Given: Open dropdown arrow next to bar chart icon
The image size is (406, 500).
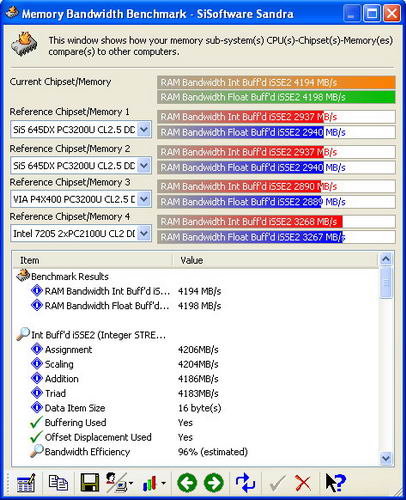Looking at the screenshot, I should [x=163, y=483].
